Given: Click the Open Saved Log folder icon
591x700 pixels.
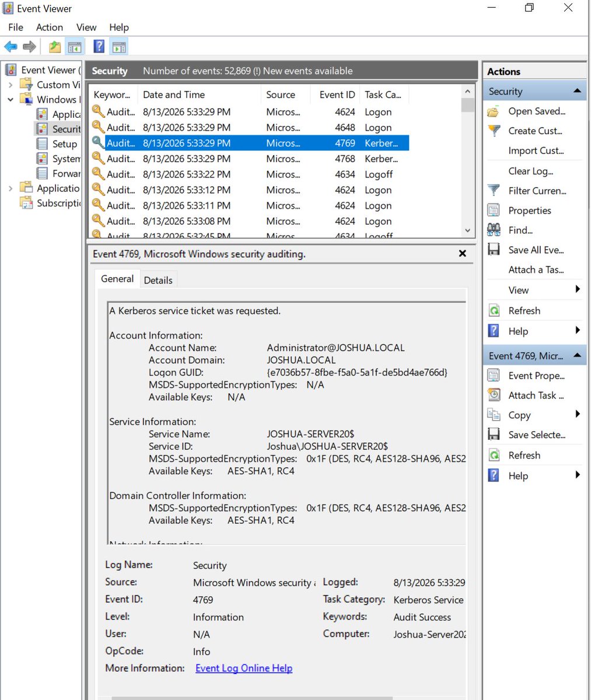Looking at the screenshot, I should [494, 111].
